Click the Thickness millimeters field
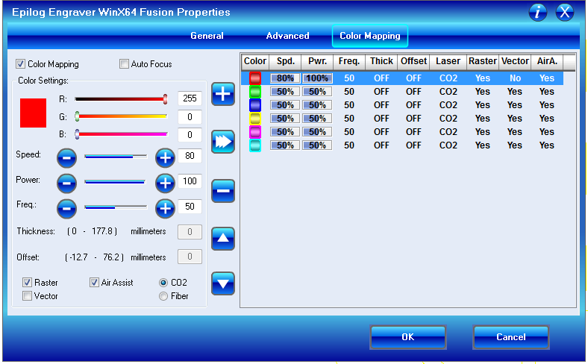The height and width of the screenshot is (364, 588). [x=190, y=232]
